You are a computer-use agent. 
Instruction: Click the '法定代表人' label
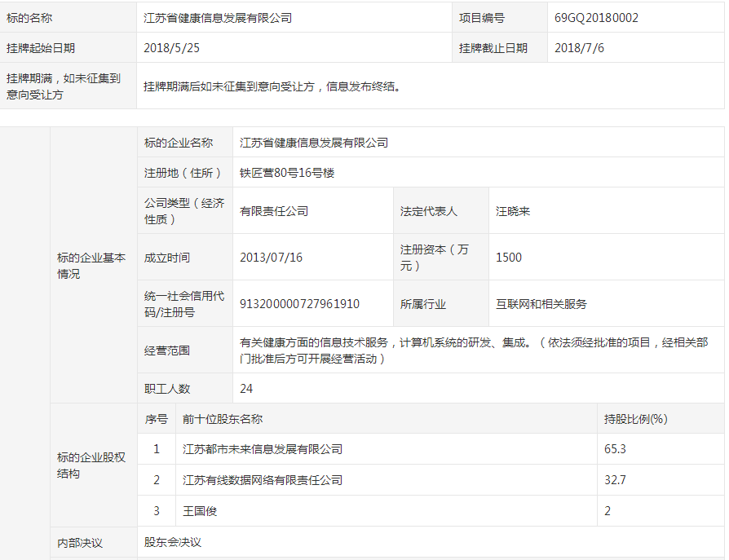click(429, 211)
